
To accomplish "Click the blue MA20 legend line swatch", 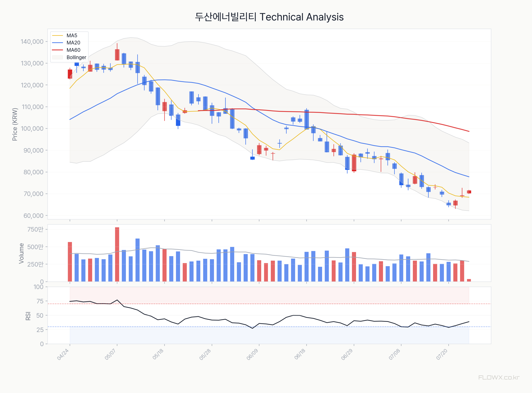I will click(x=58, y=43).
